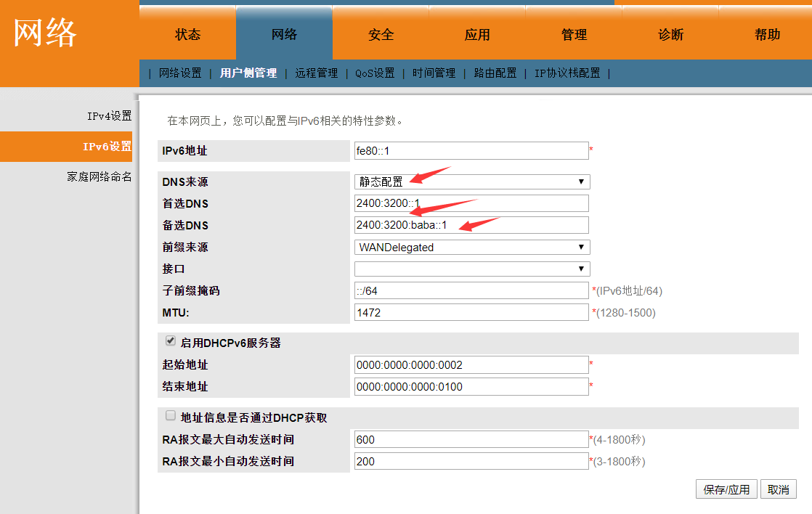The image size is (812, 514).
Task: Switch to the 安全 tab
Action: 381,35
